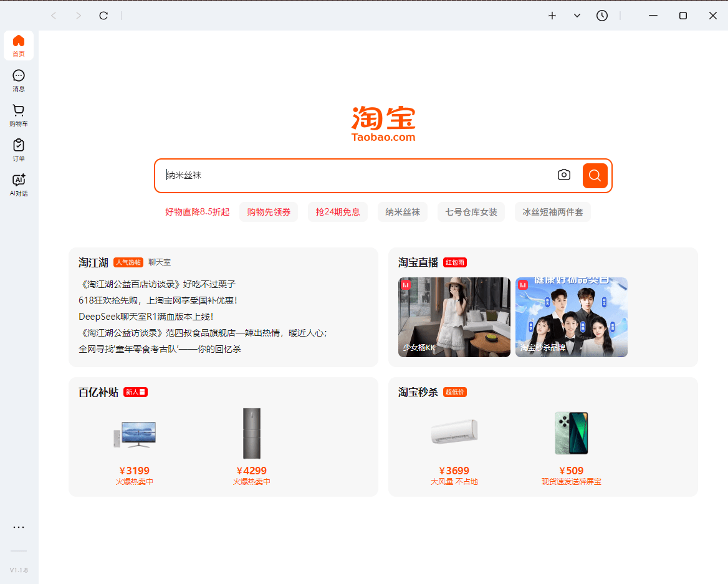Go to the 首页 home page
728x584 pixels.
18,45
